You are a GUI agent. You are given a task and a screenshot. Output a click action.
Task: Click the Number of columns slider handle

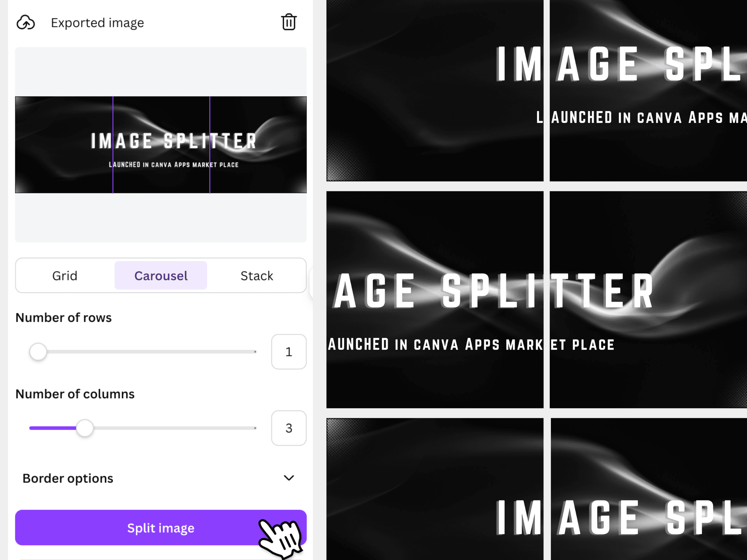[84, 428]
